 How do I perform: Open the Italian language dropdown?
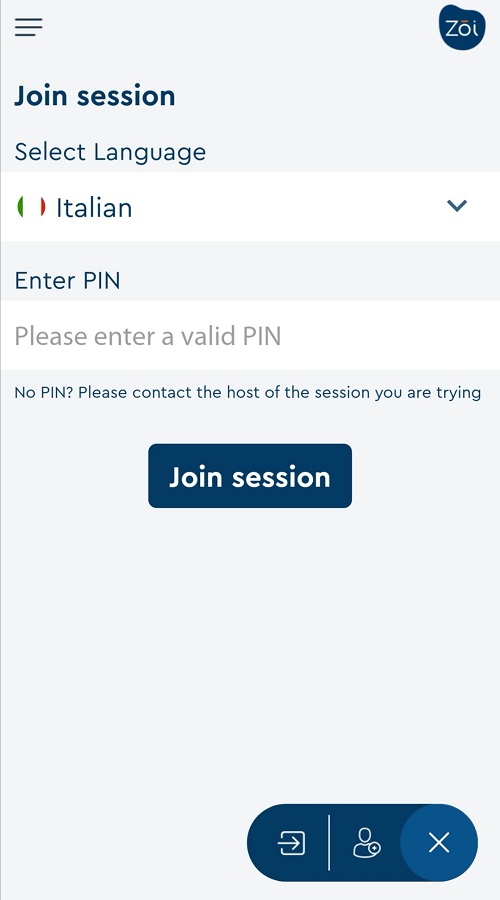click(250, 207)
